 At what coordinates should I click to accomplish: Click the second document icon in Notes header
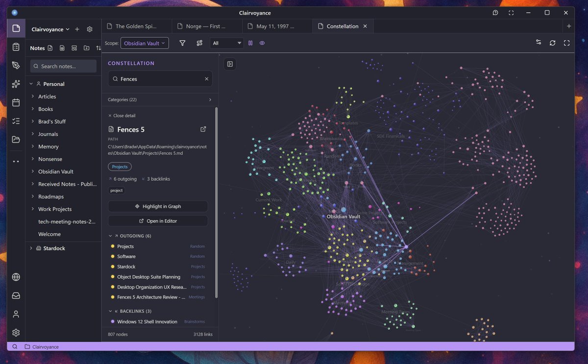click(x=62, y=48)
